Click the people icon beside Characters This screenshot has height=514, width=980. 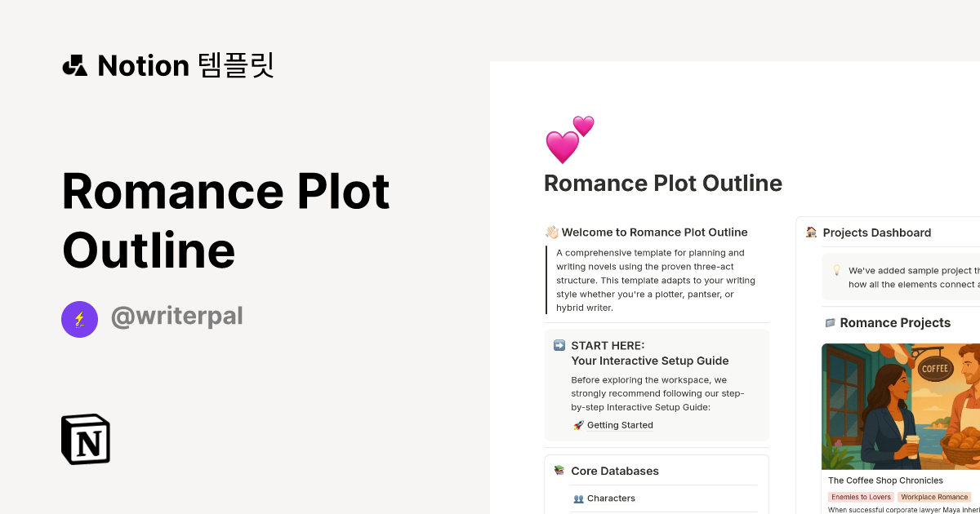pos(579,498)
